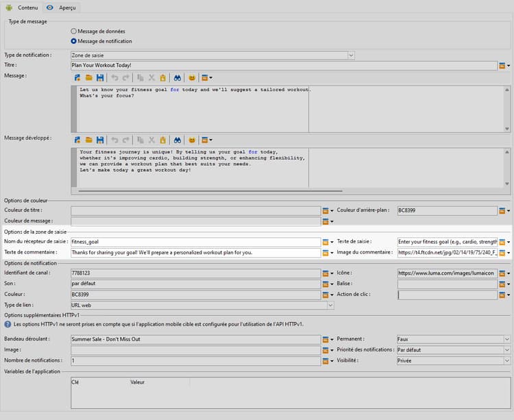514x420 pixels.
Task: Click the undo icon in the Message toolbar
Action: 114,77
